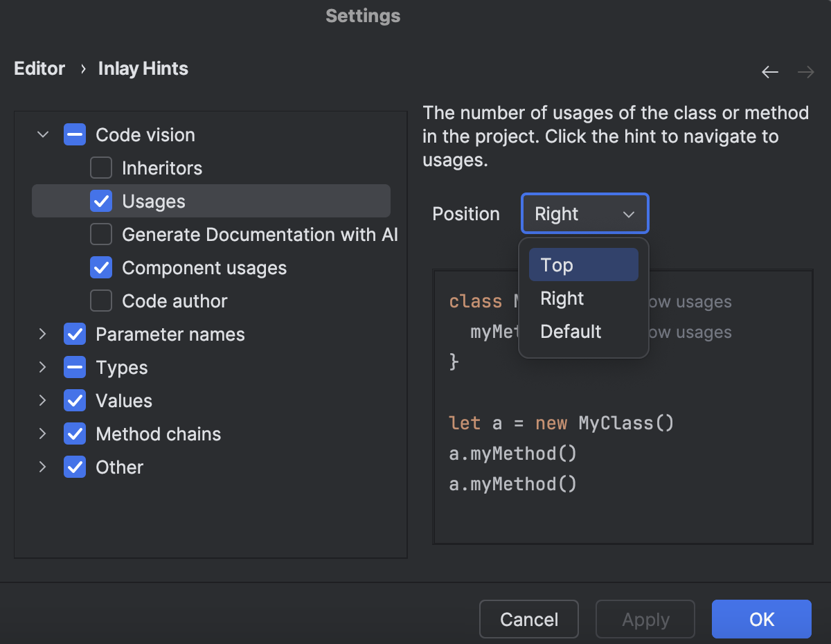Viewport: 831px width, 644px height.
Task: Enable the Inheritors checkbox
Action: 101,168
